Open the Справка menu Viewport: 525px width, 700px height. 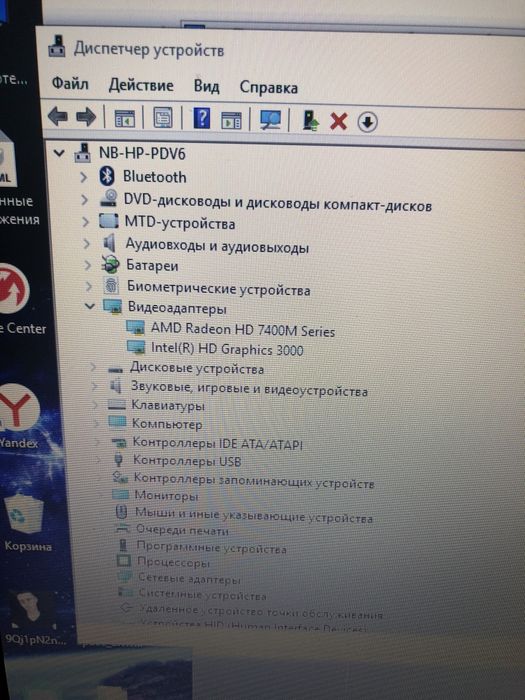[x=268, y=88]
